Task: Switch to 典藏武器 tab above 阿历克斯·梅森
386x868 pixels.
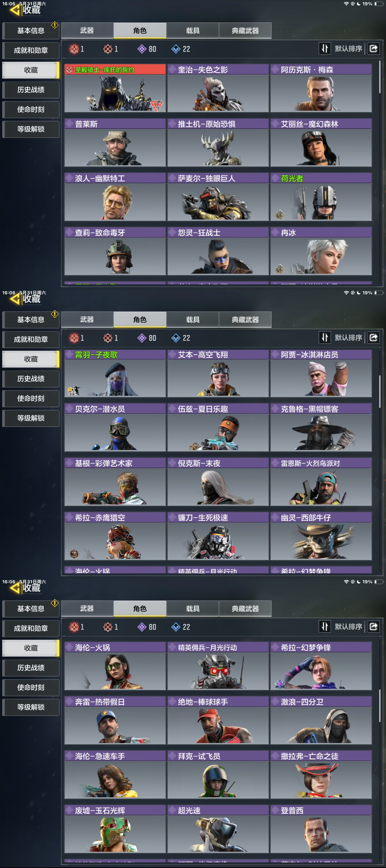Action: 245,31
